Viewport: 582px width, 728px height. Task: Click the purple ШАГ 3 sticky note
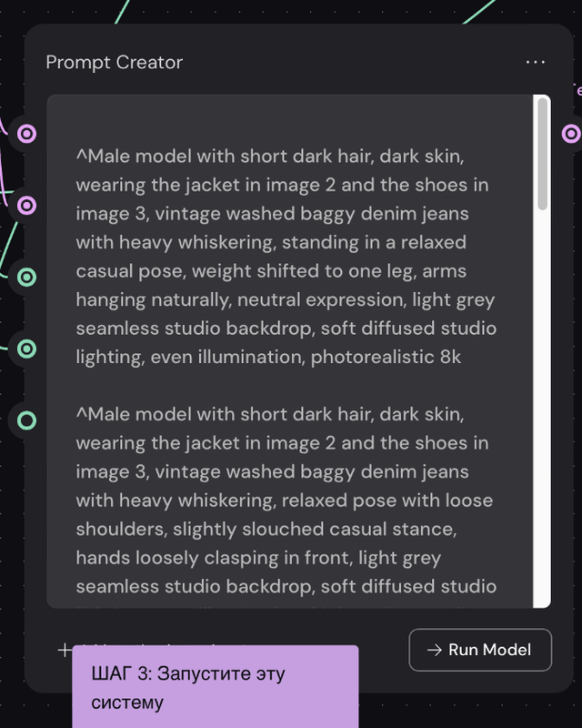coord(215,688)
